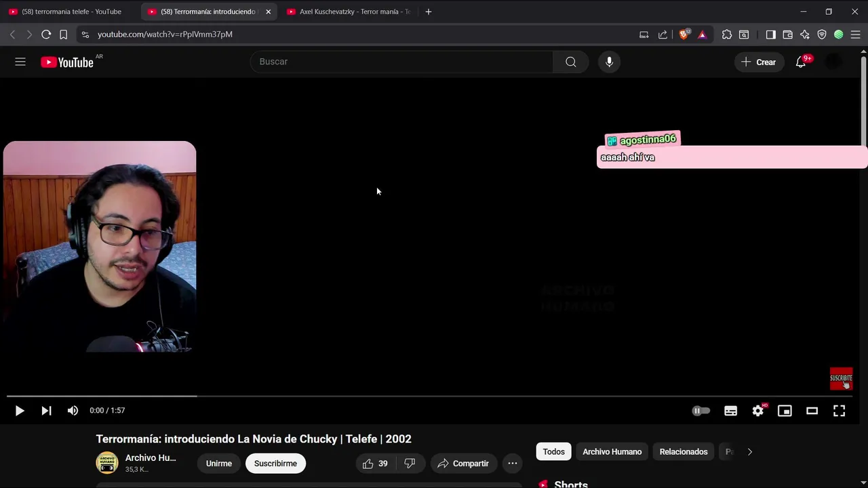The width and height of the screenshot is (868, 488).
Task: Select the Relacionados filter chip
Action: 684,452
